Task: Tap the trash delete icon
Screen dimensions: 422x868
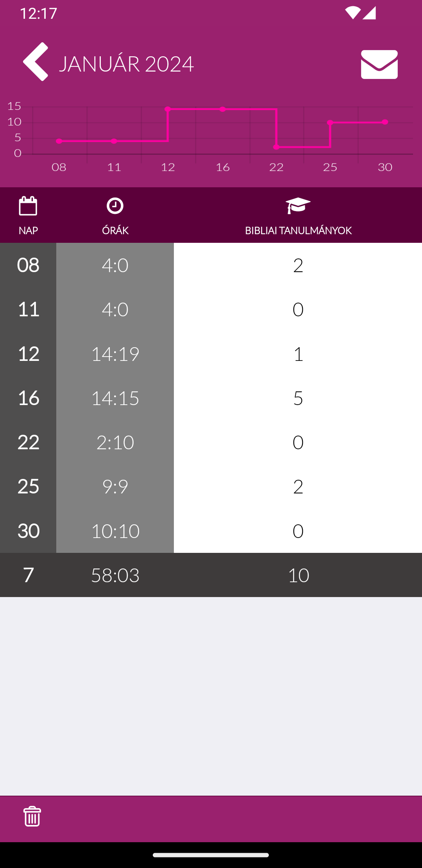Action: (x=32, y=816)
